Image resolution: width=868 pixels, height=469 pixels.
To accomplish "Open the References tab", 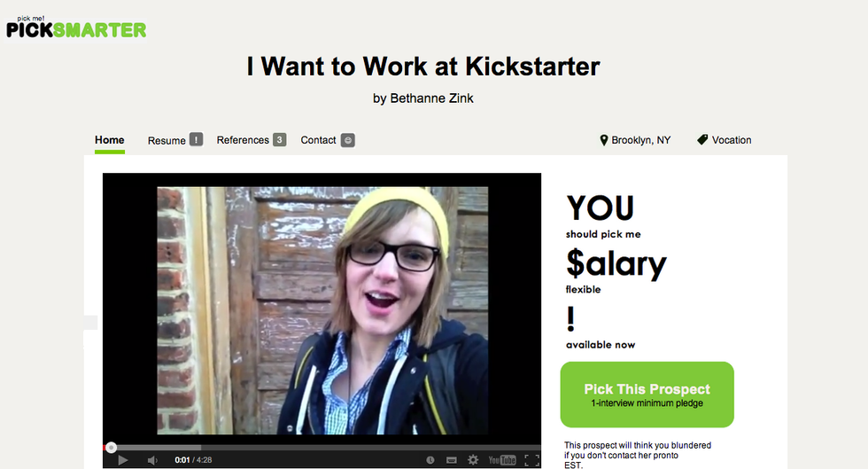I will pos(243,140).
